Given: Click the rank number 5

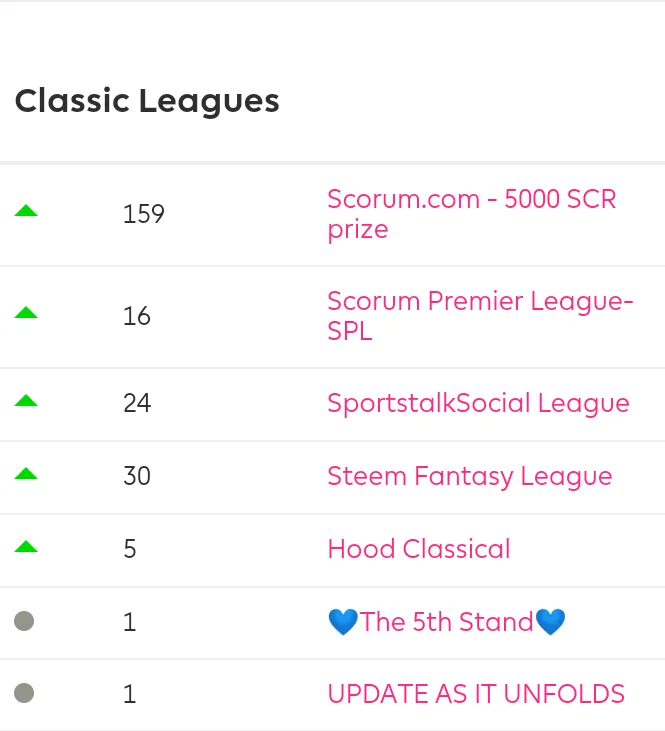Looking at the screenshot, I should [x=130, y=549].
